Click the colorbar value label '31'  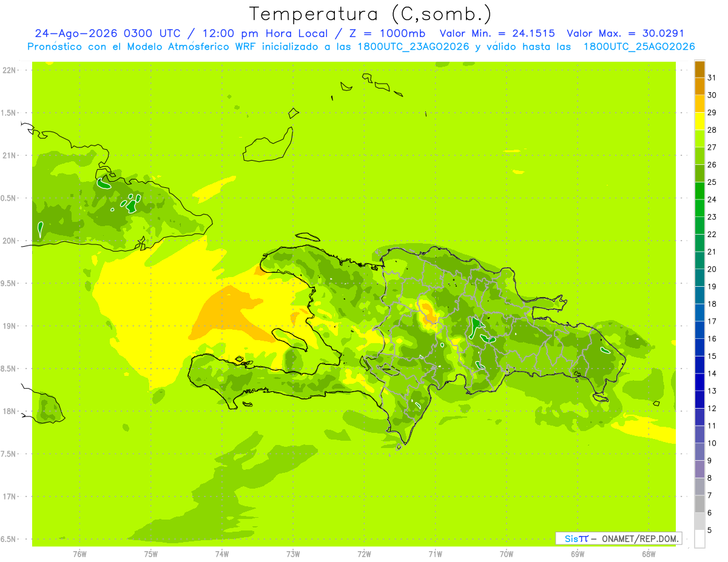(x=712, y=78)
